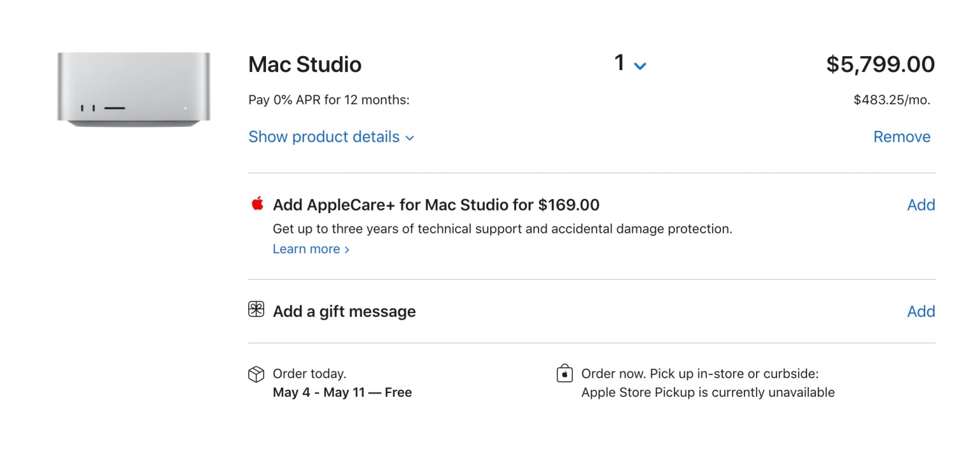Click the Pay 0% APR financing text

pos(329,100)
